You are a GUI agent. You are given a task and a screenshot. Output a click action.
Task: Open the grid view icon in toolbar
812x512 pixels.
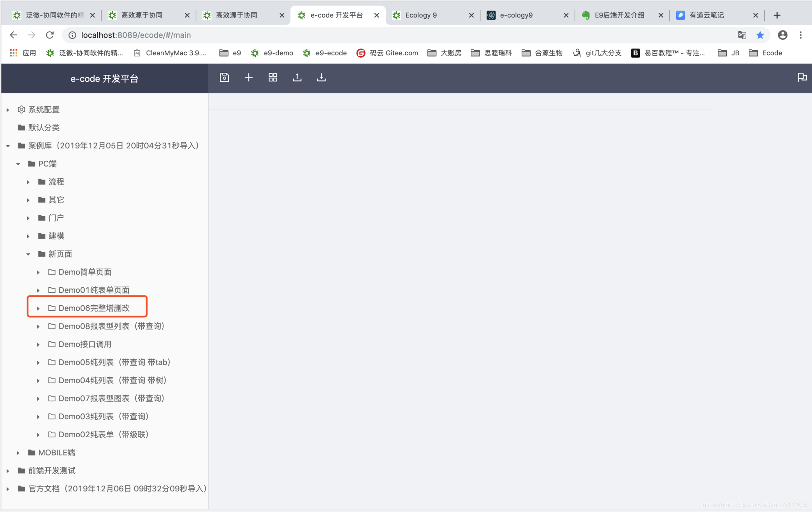pos(273,77)
